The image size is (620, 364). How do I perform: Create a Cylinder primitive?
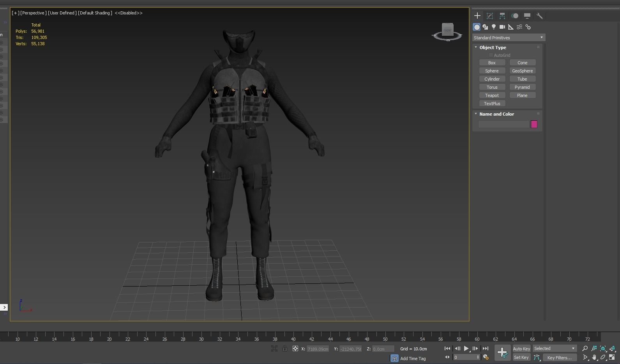tap(492, 79)
